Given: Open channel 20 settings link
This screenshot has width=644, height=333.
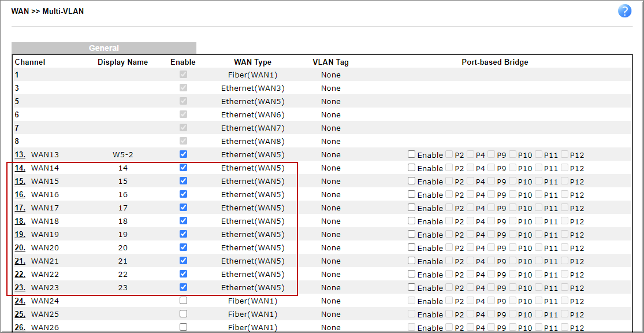Looking at the screenshot, I should pyautogui.click(x=20, y=248).
